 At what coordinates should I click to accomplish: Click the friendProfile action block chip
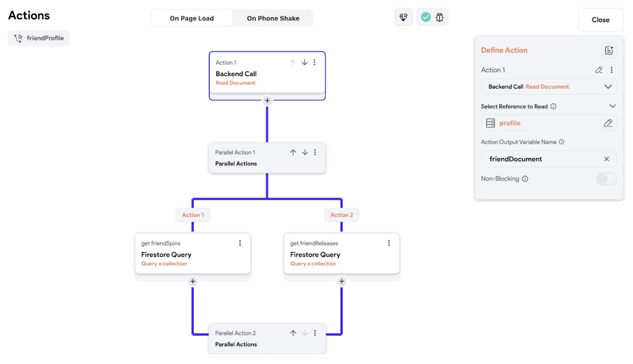[39, 38]
